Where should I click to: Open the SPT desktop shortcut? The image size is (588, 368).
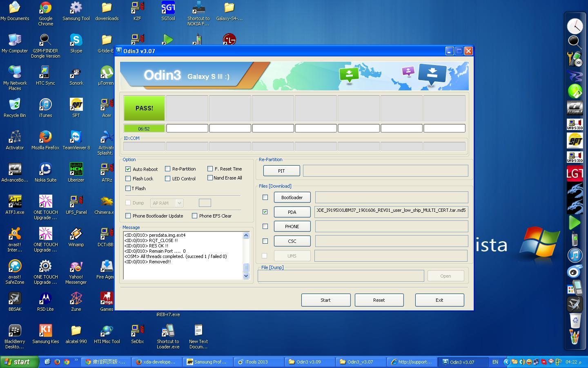76,108
